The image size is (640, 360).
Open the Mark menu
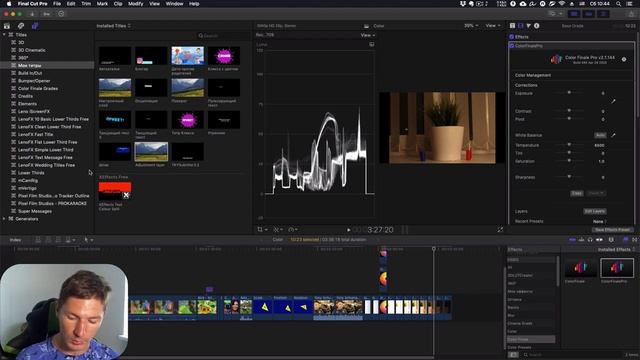pos(102,4)
